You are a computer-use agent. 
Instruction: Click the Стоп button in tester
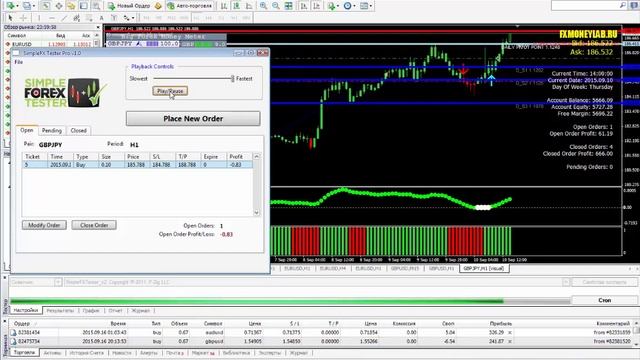click(604, 300)
